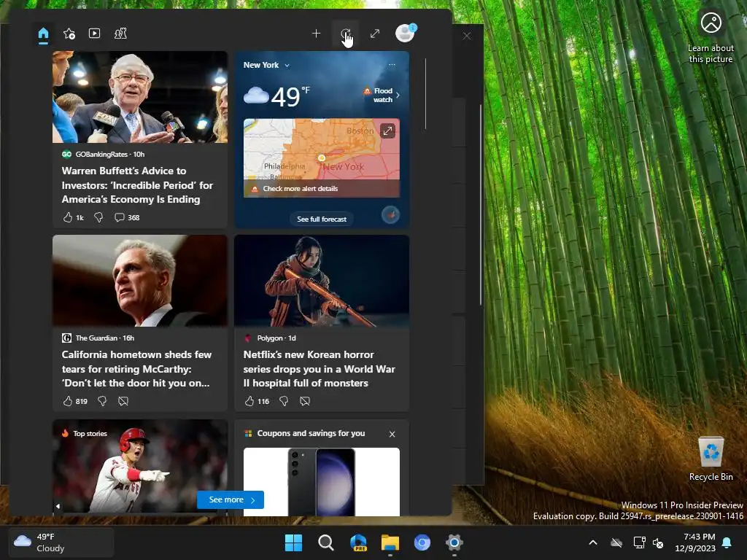Open the New York location dropdown
The image size is (747, 560).
266,65
